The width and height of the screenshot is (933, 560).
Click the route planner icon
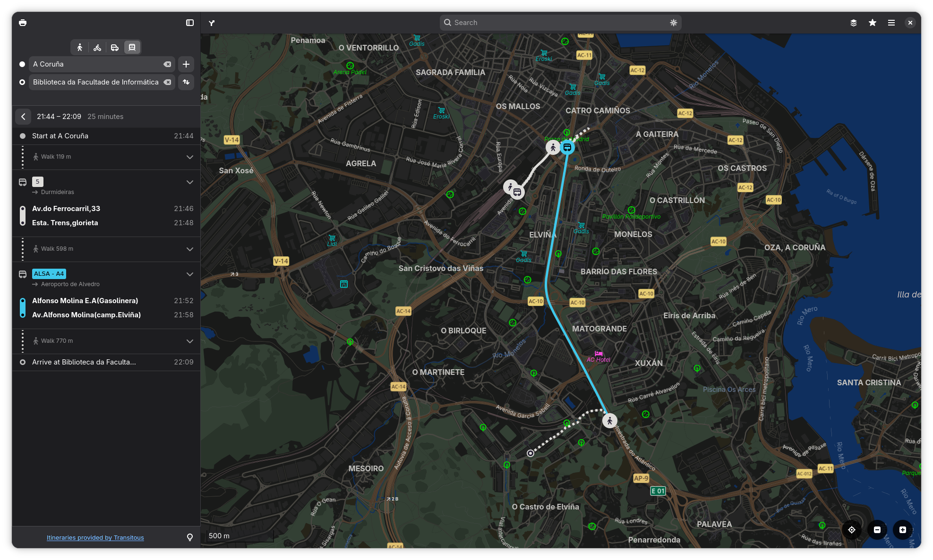212,23
